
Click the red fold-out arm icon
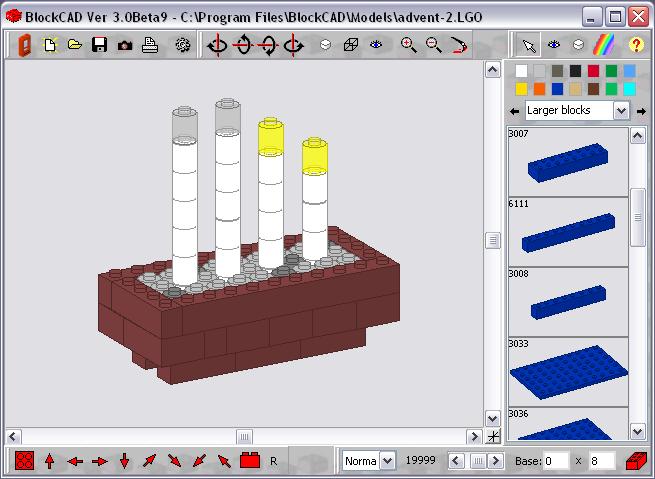[x=459, y=45]
